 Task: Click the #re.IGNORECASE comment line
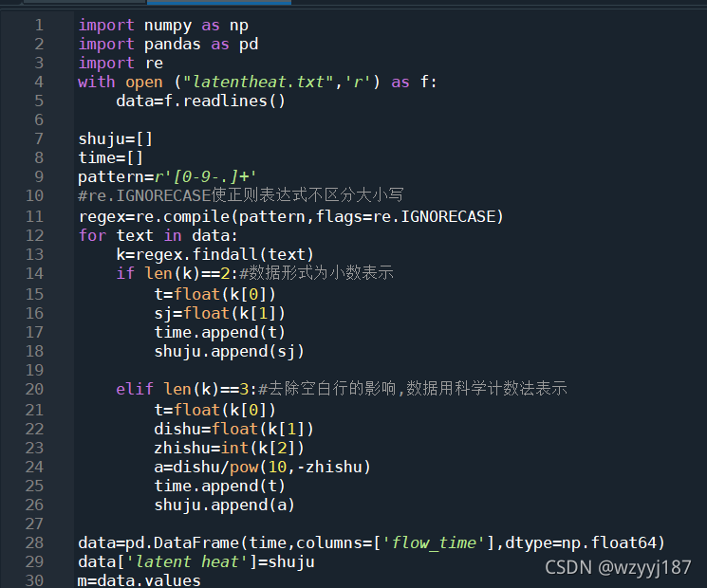(x=241, y=195)
